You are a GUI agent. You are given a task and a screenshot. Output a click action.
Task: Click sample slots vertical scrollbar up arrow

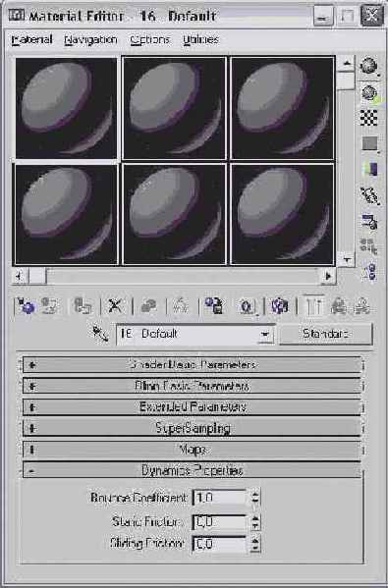click(x=347, y=63)
